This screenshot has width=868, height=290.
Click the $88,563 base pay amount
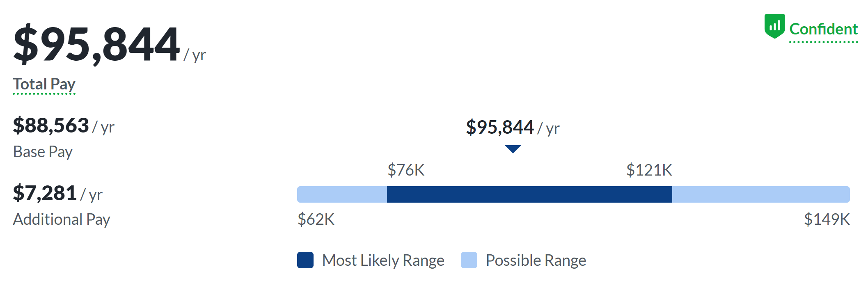51,126
